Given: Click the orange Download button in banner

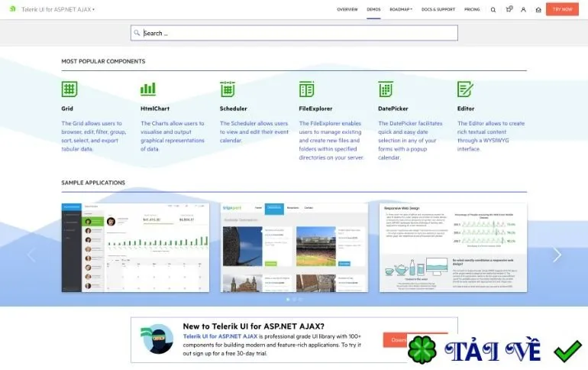Looking at the screenshot, I should [396, 340].
